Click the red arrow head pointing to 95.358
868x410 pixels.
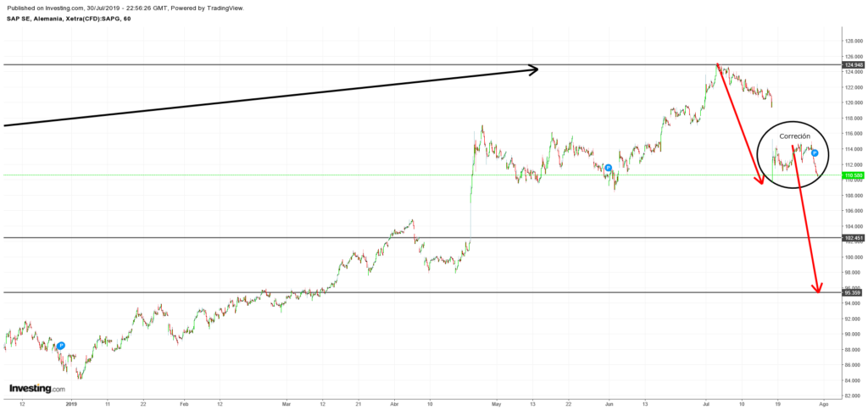click(x=817, y=288)
